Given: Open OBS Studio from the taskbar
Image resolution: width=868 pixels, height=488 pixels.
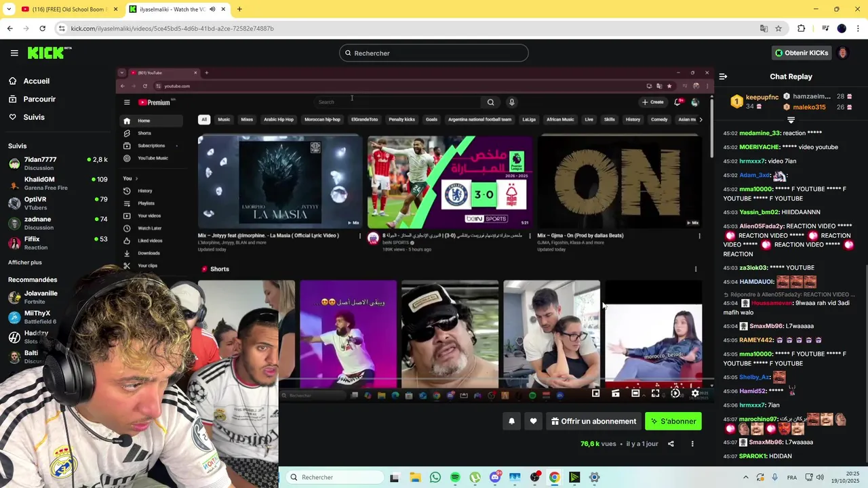Looking at the screenshot, I should pyautogui.click(x=535, y=477).
